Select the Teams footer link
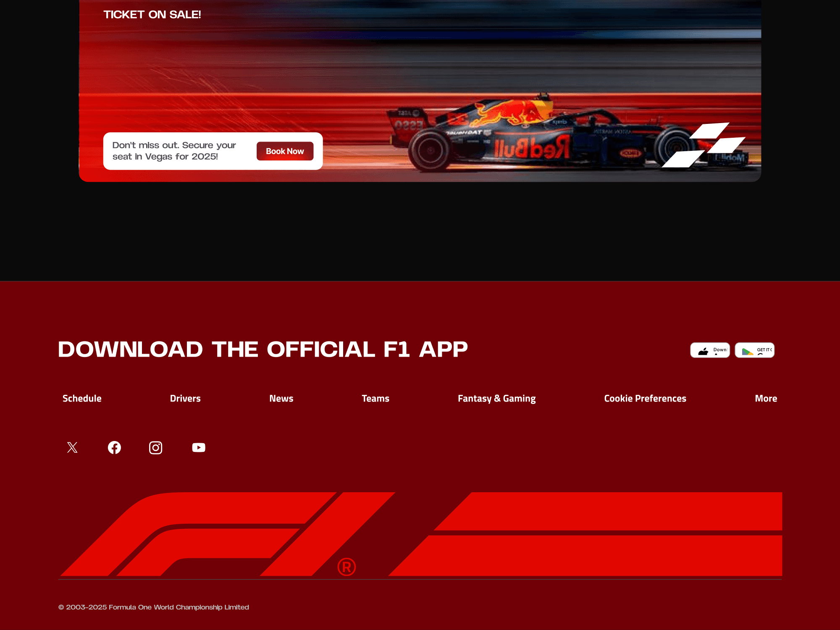 pos(375,398)
